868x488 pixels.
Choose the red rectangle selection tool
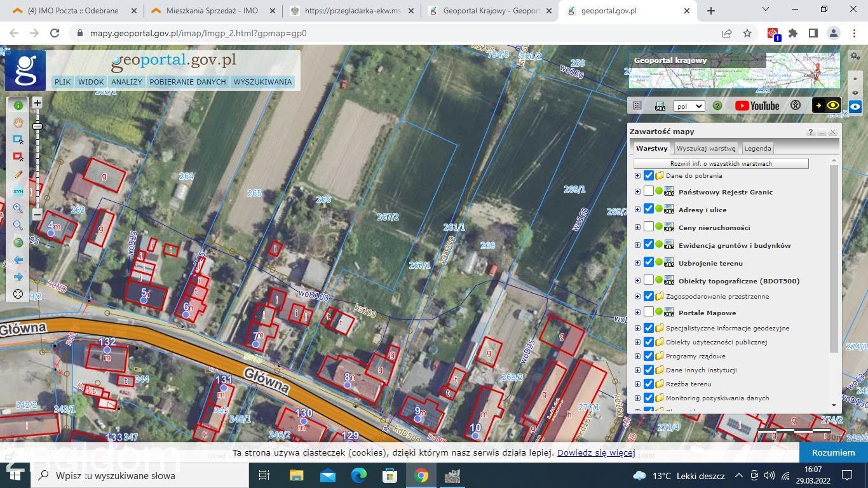pos(18,157)
